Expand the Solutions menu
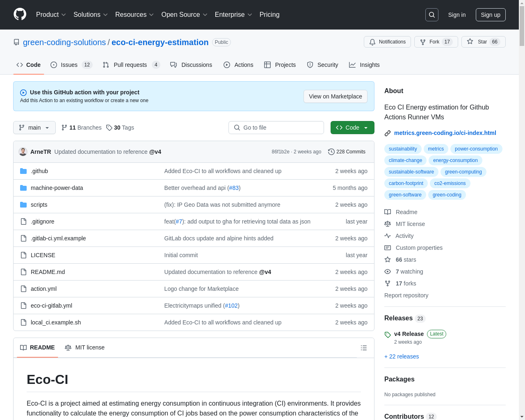This screenshot has height=420, width=525. pos(91,15)
